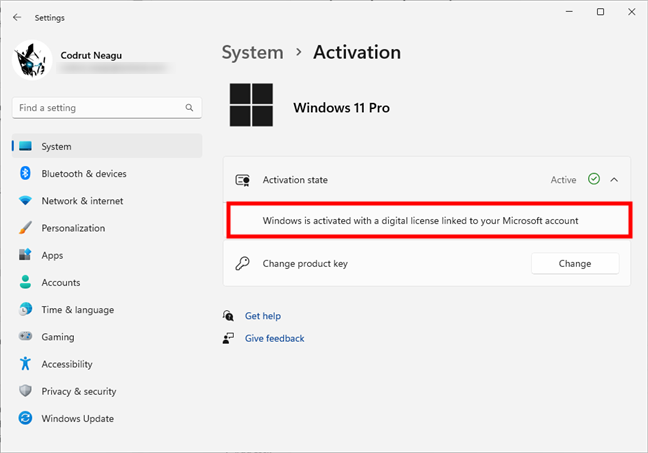648x453 pixels.
Task: Open Accounts settings
Action: point(61,283)
